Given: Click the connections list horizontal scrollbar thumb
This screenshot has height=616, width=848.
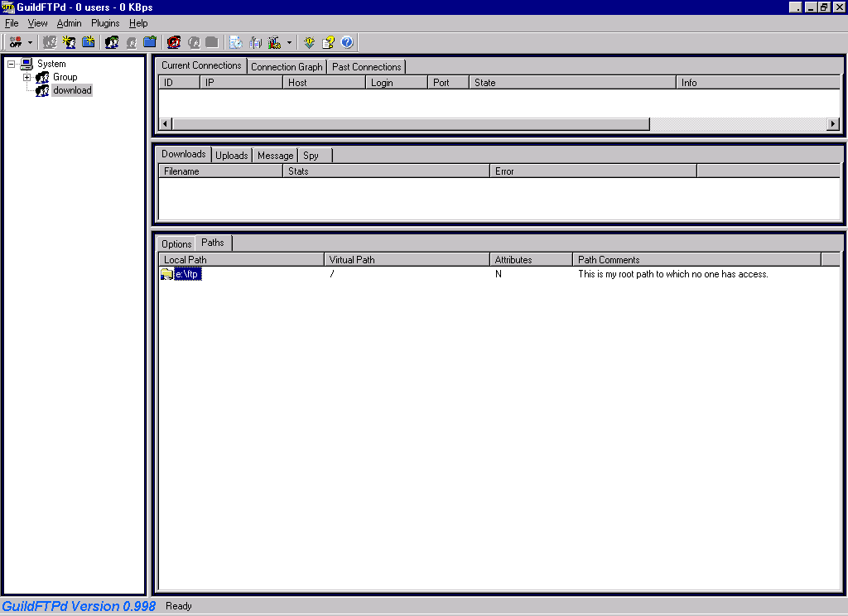Looking at the screenshot, I should (411, 124).
